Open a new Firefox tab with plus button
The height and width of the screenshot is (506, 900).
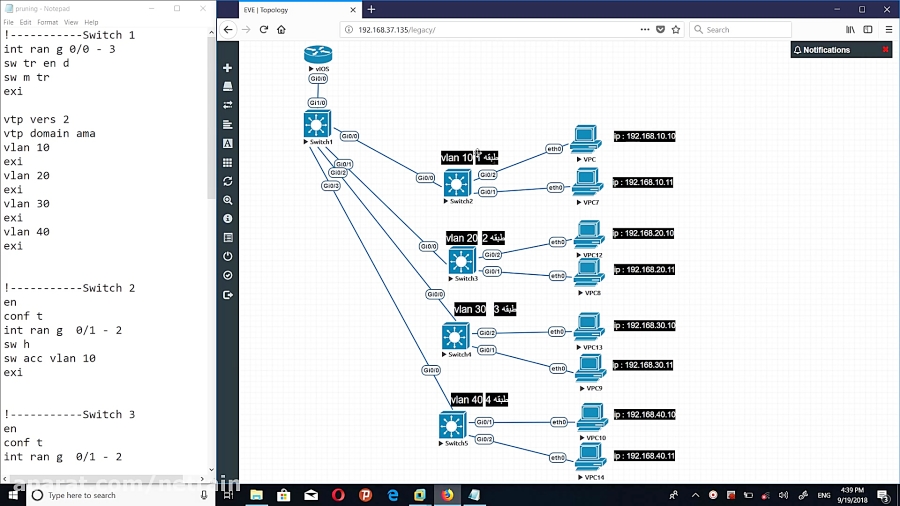(x=371, y=9)
